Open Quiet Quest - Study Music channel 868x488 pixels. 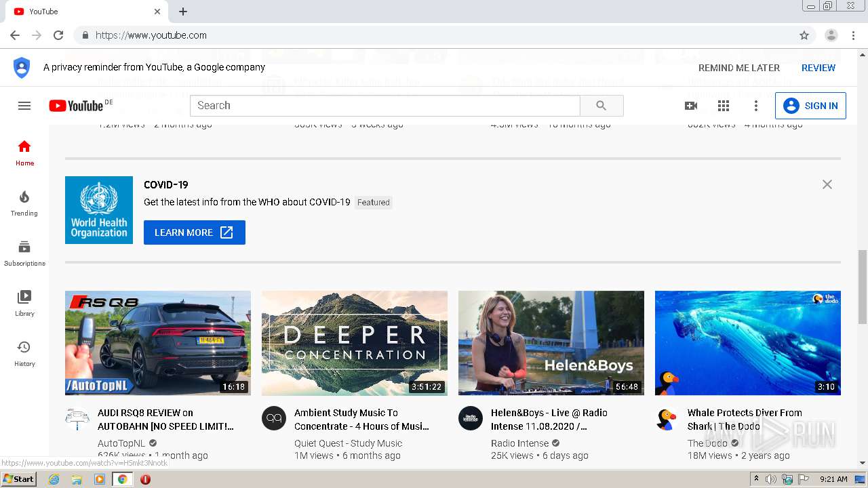(x=348, y=443)
